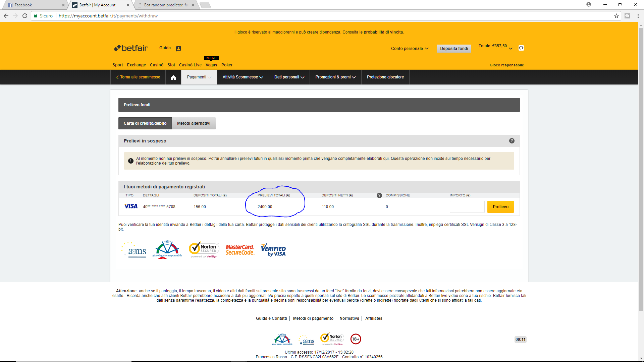Open the Vegas section
This screenshot has width=644, height=362.
point(211,65)
